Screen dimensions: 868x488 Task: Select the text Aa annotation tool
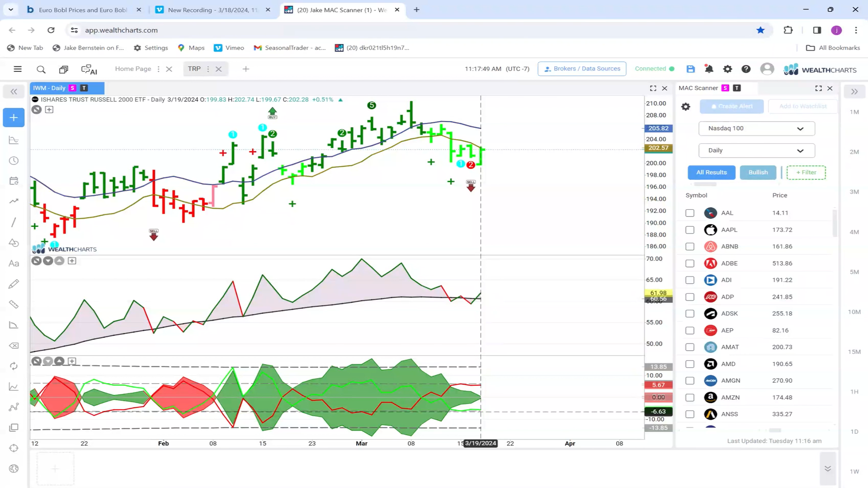pos(14,263)
